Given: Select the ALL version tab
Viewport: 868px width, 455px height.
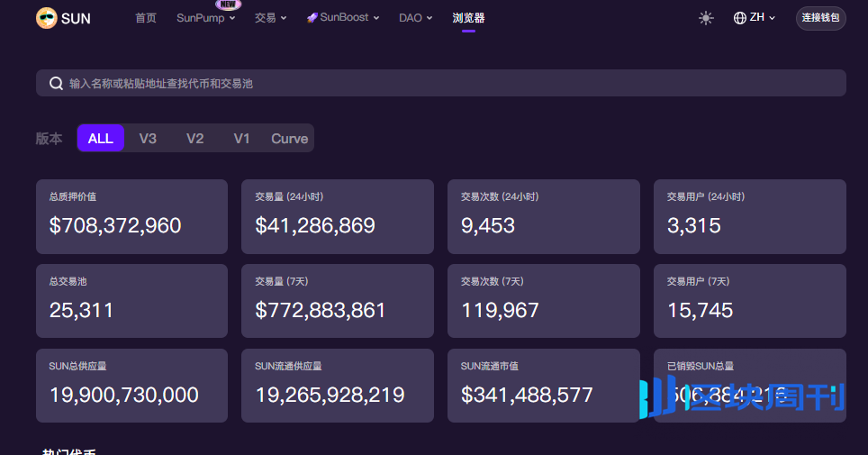Looking at the screenshot, I should point(100,138).
